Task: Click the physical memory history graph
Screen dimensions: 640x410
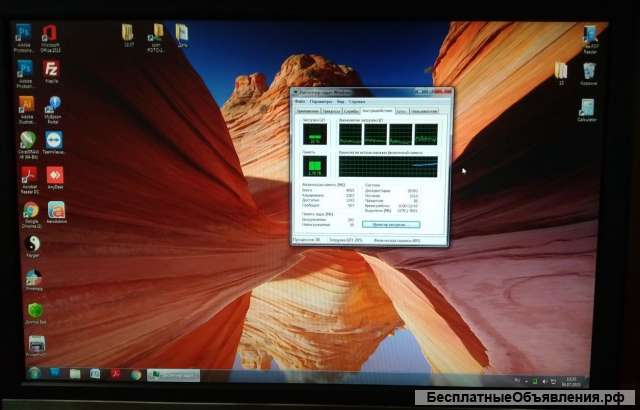Action: click(388, 166)
